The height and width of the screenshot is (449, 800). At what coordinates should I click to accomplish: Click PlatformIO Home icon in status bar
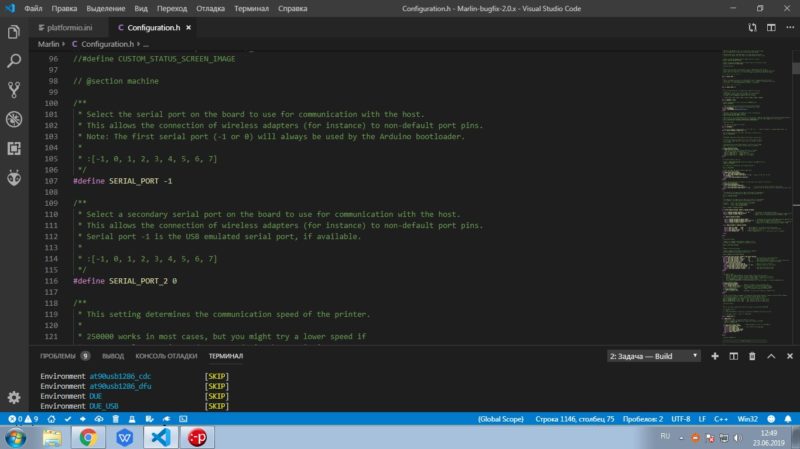pyautogui.click(x=52, y=419)
